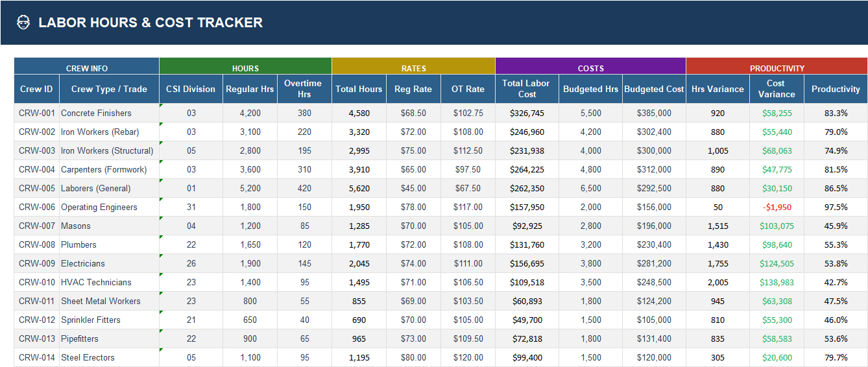Click the Overtime Hrs column header
This screenshot has width=868, height=367.
point(304,89)
